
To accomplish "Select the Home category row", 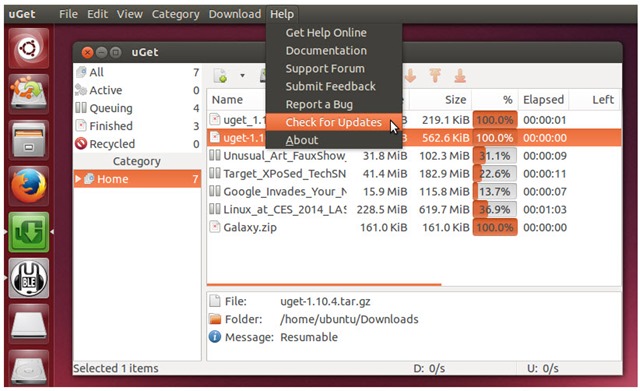I will click(x=137, y=179).
